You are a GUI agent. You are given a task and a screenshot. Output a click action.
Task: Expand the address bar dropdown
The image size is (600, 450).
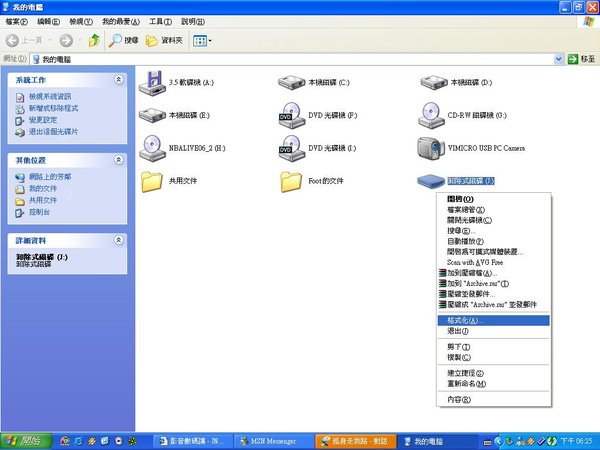click(x=558, y=59)
